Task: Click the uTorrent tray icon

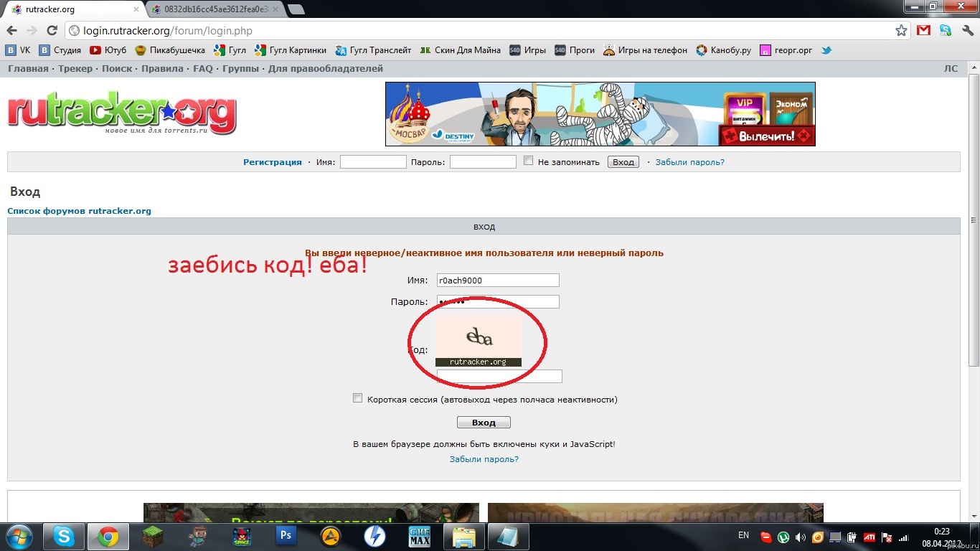Action: coord(783,537)
